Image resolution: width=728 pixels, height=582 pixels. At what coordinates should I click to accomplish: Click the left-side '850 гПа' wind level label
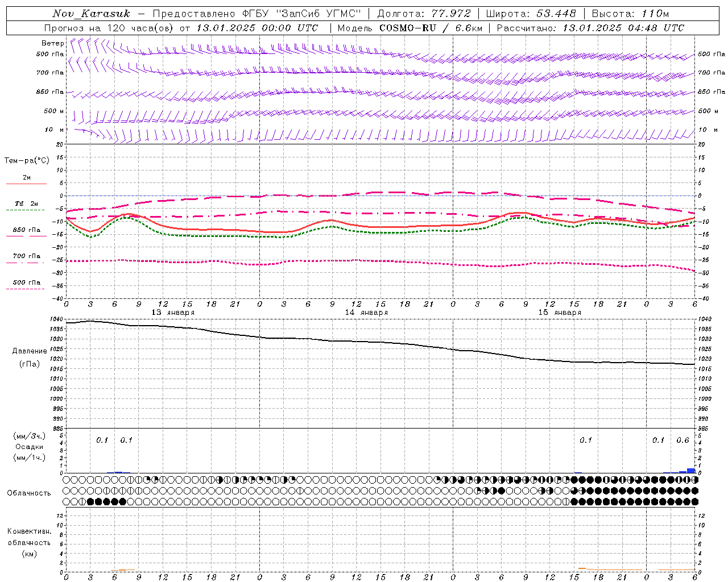(50, 92)
